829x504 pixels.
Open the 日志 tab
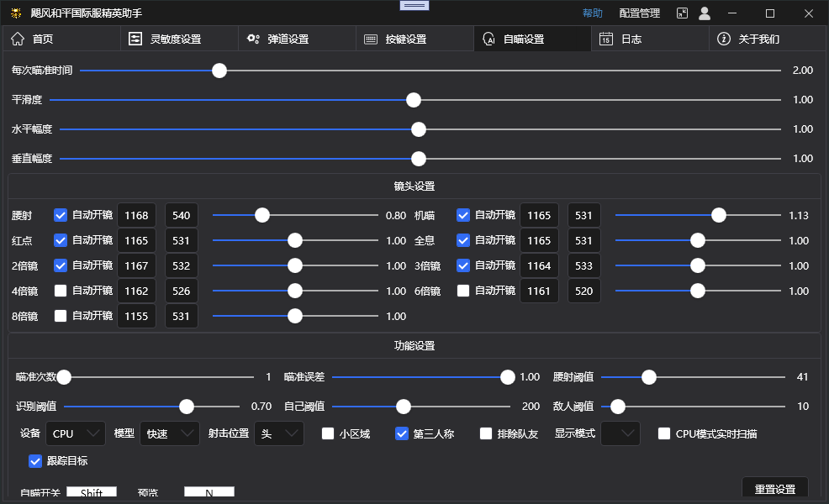(x=650, y=39)
